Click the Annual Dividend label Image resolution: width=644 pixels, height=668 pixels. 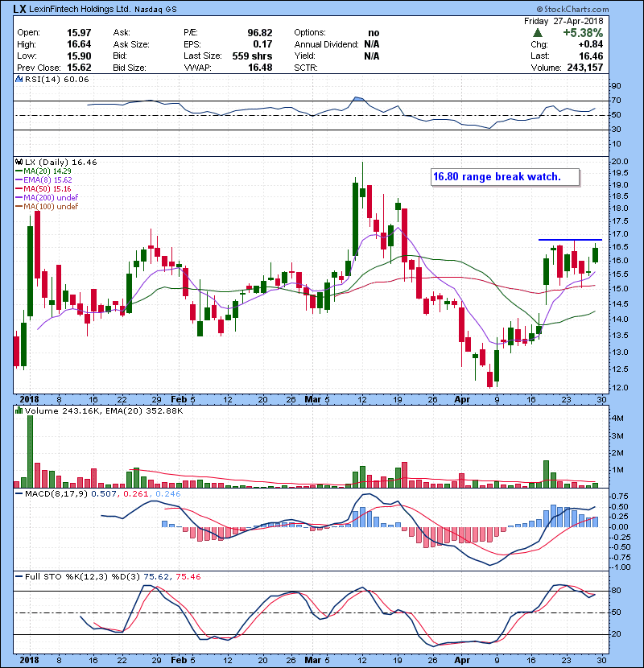click(x=327, y=44)
